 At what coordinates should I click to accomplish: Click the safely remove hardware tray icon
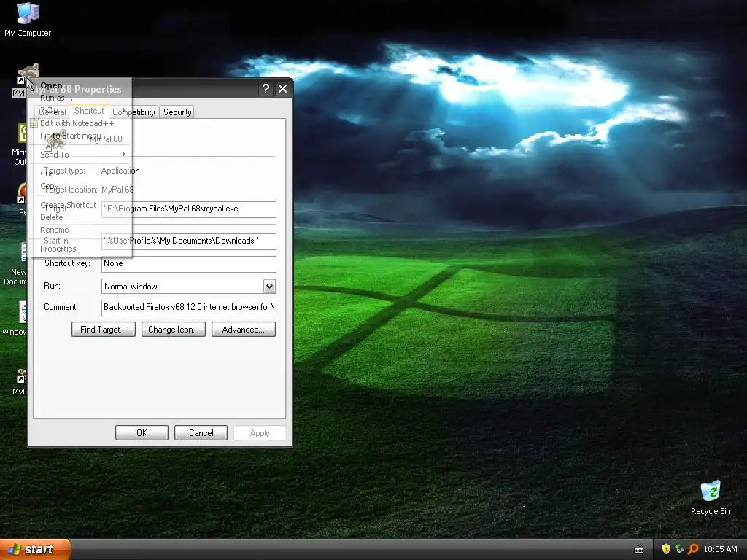point(679,549)
